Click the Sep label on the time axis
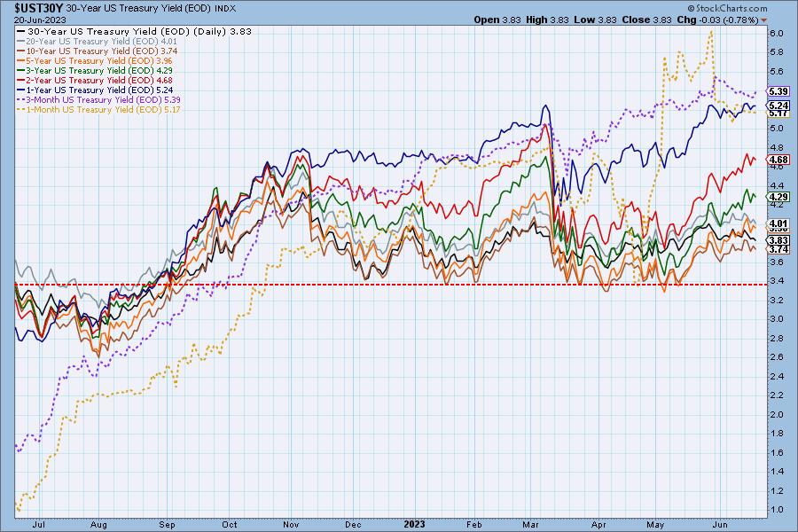This screenshot has width=798, height=532. pyautogui.click(x=167, y=524)
